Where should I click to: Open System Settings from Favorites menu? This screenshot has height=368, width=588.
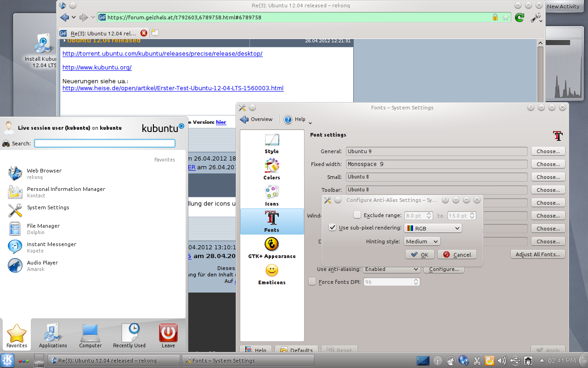point(92,210)
